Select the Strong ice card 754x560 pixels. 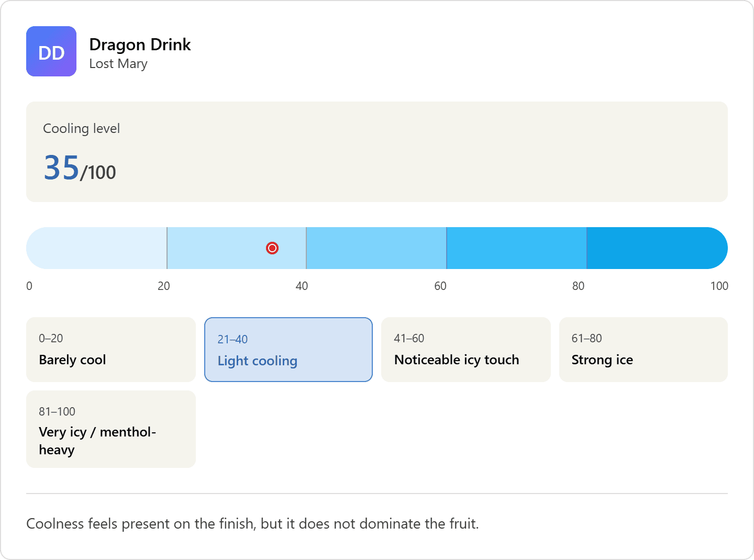[643, 350]
